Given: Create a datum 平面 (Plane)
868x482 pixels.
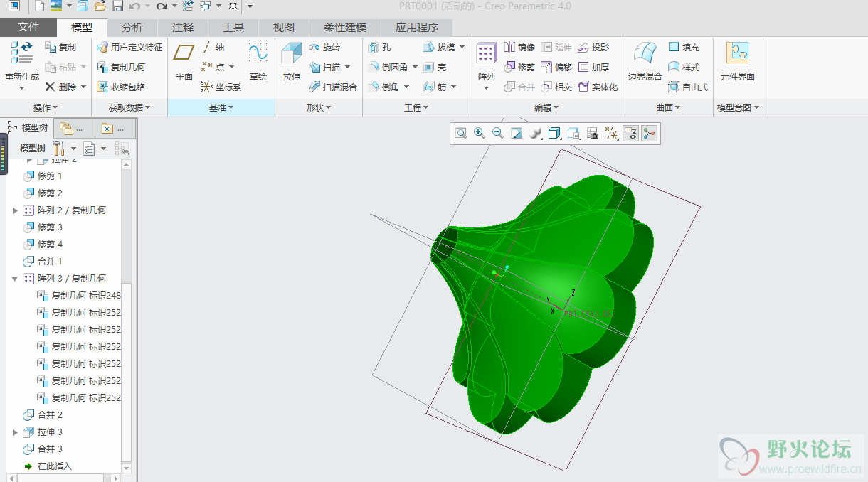Looking at the screenshot, I should (x=184, y=61).
